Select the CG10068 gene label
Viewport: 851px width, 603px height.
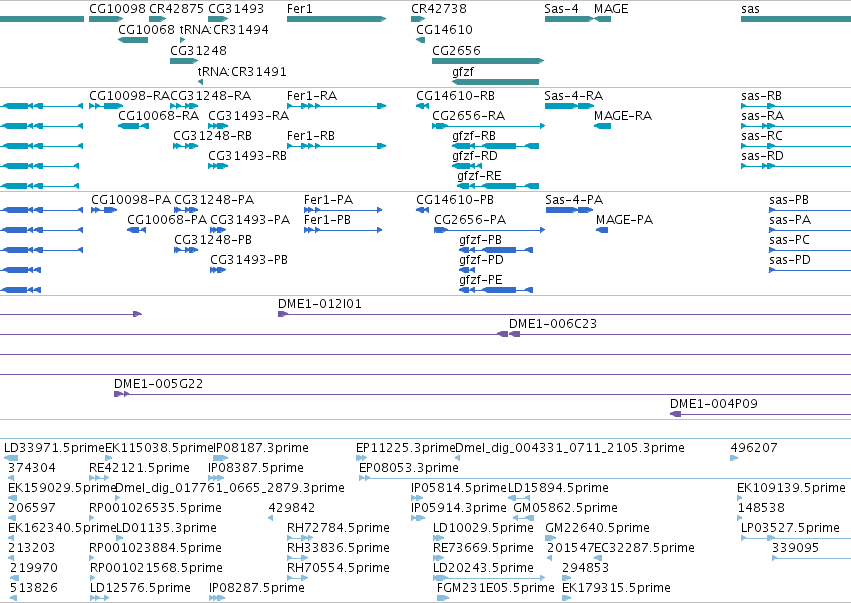147,29
